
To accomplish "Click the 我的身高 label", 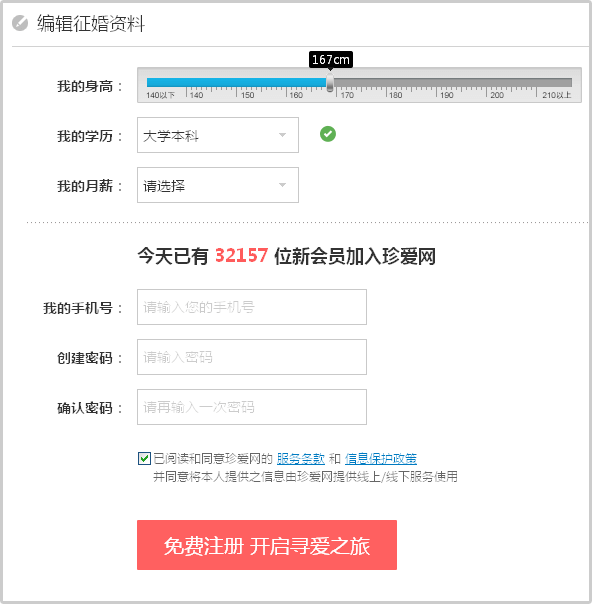I will click(90, 86).
